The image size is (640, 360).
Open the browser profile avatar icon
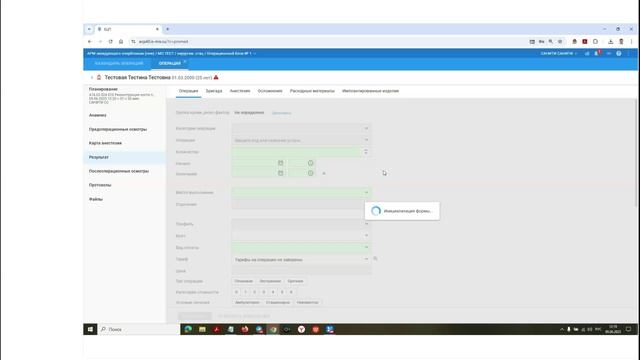point(621,41)
